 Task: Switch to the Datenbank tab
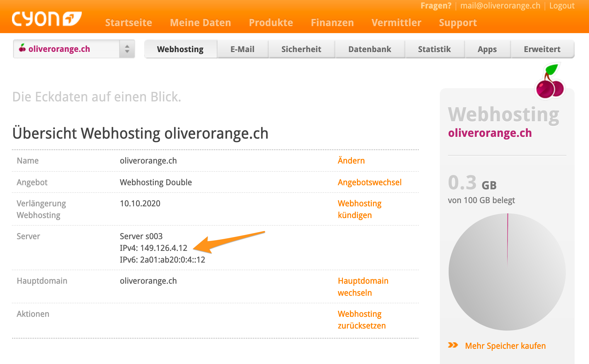(370, 49)
